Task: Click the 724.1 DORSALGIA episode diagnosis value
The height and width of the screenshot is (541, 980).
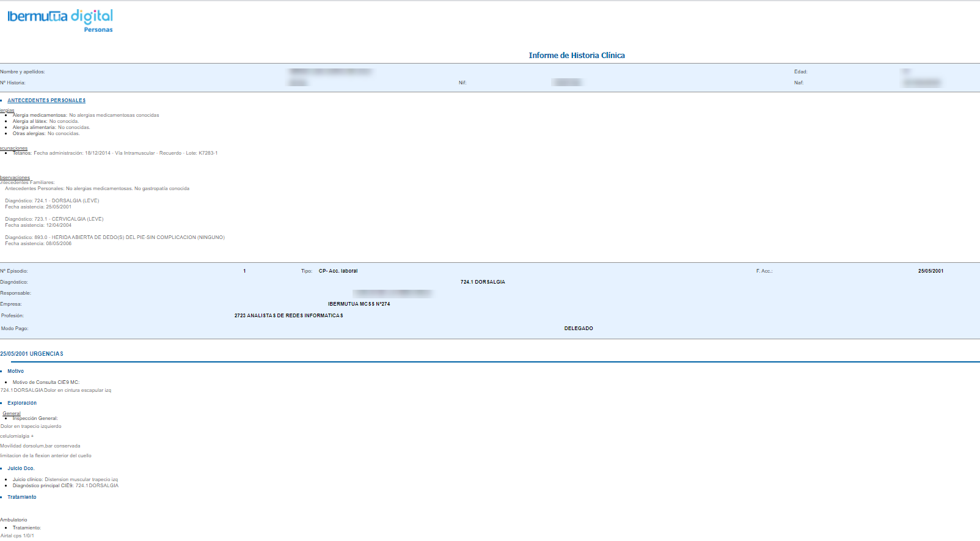Action: point(483,282)
